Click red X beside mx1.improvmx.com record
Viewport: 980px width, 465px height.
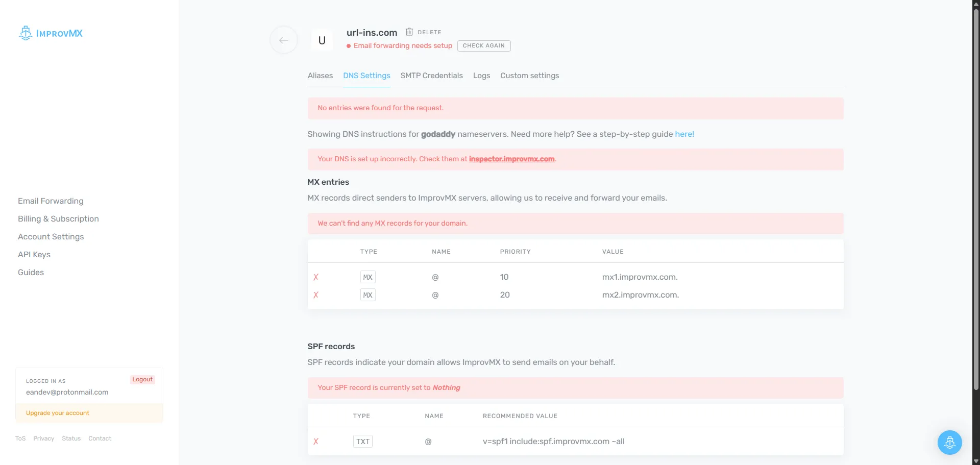[316, 277]
